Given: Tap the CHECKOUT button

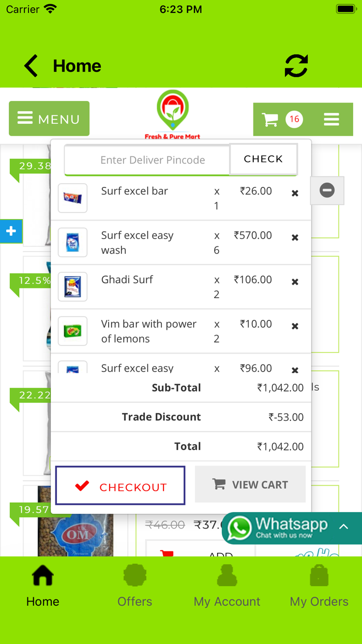Looking at the screenshot, I should click(x=120, y=486).
